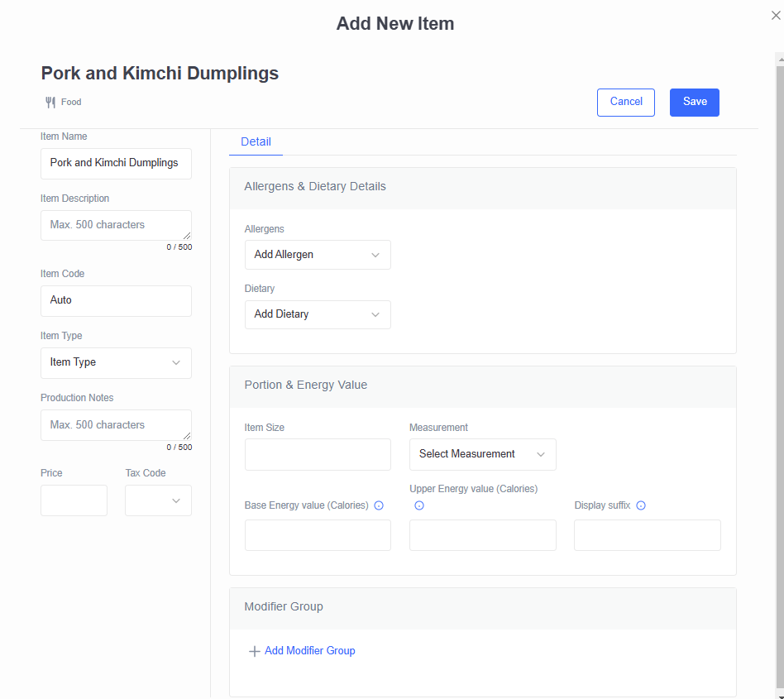Click the Pork and Kimchi Dumplings heading
This screenshot has height=699, width=784.
click(x=160, y=74)
